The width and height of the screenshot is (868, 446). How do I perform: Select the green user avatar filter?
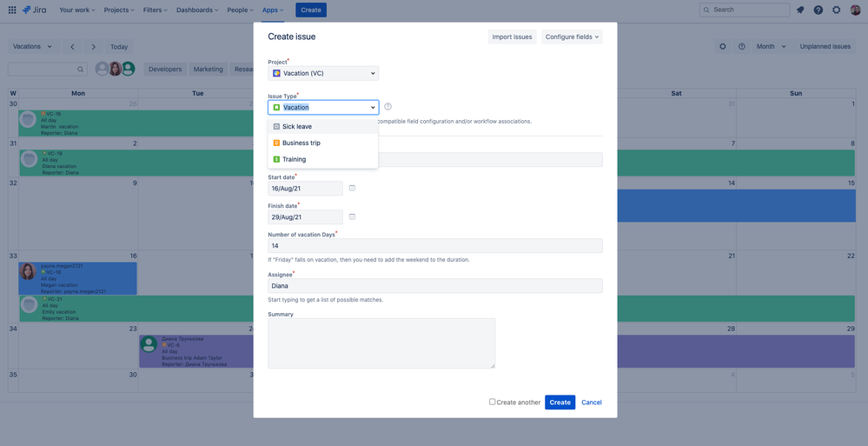click(x=129, y=69)
